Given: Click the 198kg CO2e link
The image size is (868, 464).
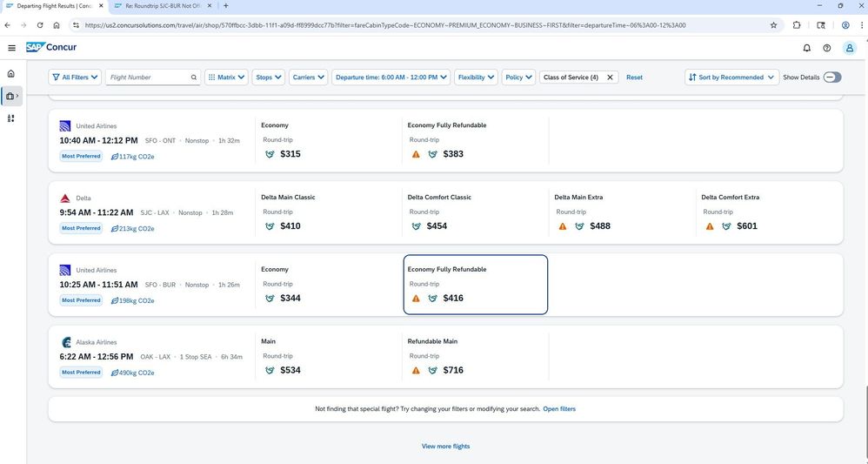Looking at the screenshot, I should point(133,301).
